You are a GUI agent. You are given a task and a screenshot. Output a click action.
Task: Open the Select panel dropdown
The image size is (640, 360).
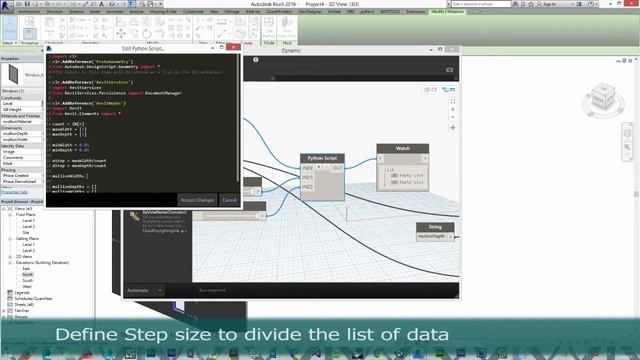[x=10, y=43]
